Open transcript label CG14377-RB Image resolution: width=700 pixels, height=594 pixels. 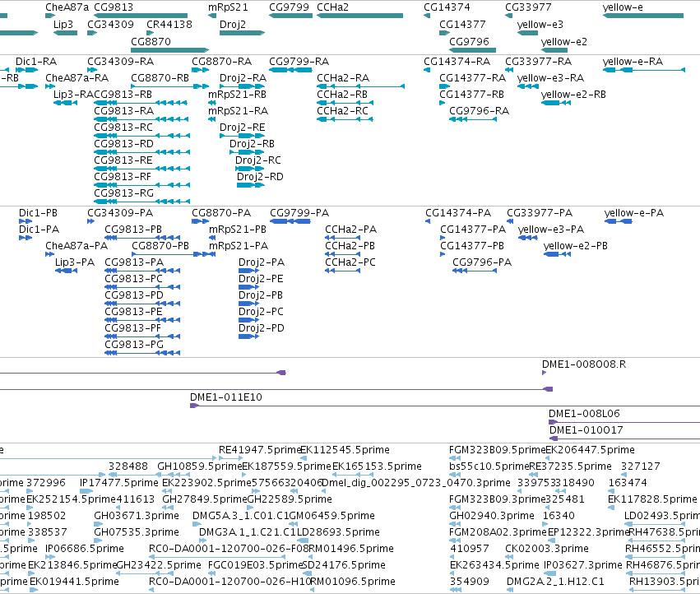(472, 95)
